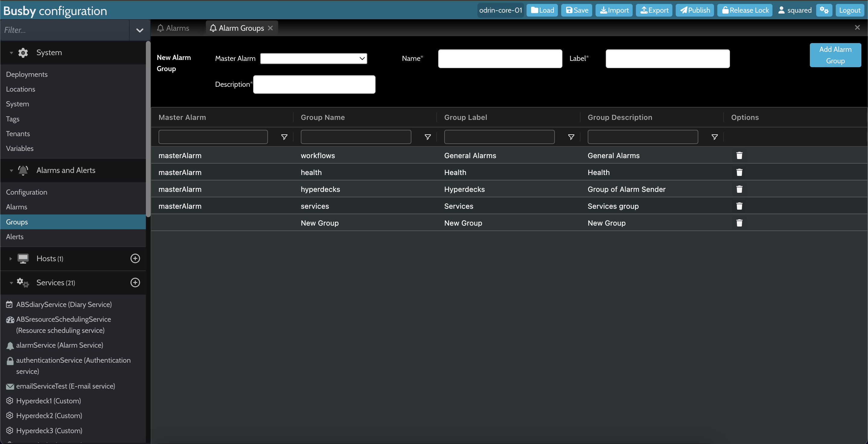Expand the Hosts section

coord(11,259)
